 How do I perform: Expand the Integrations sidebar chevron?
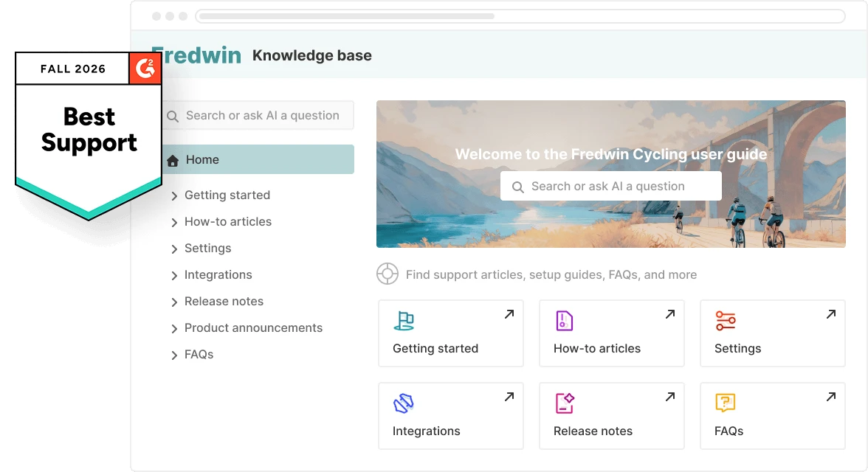click(x=174, y=276)
